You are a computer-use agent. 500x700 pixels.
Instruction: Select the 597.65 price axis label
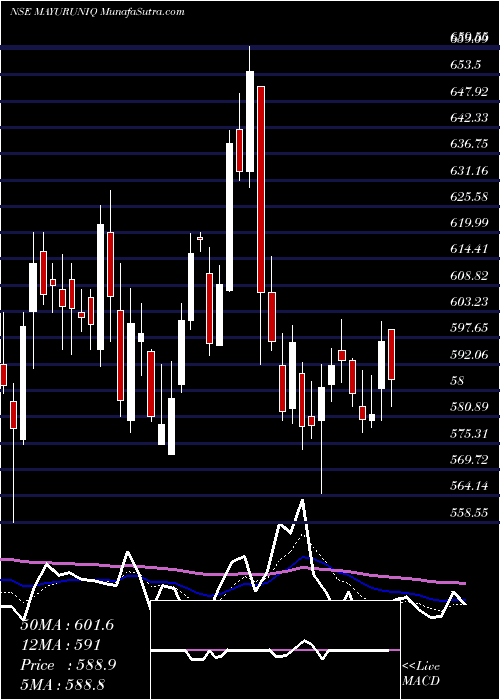[470, 328]
